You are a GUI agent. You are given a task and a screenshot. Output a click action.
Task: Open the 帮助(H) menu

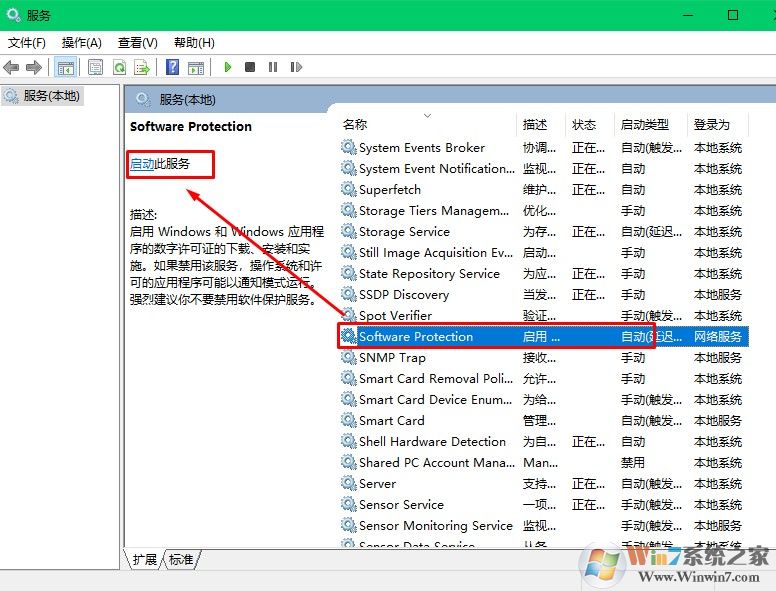(194, 43)
